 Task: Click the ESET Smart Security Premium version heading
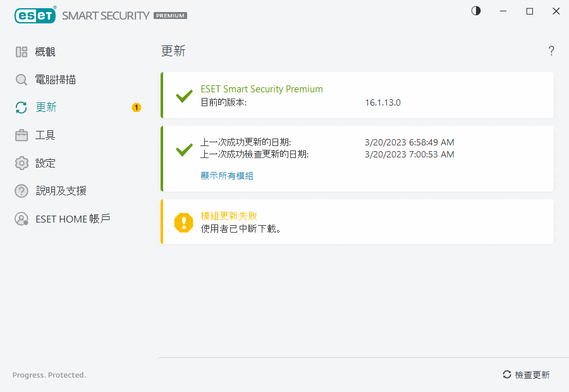pyautogui.click(x=262, y=89)
